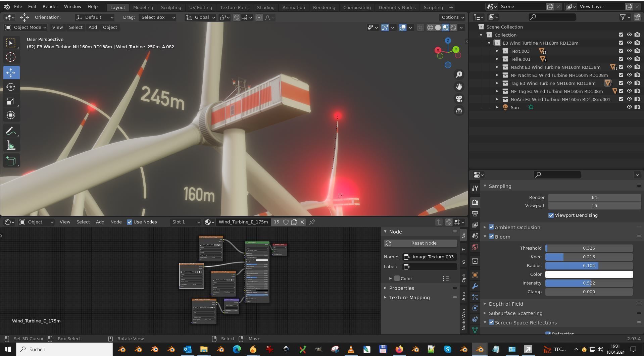Add a new workspace tab
The image size is (644, 356).
[451, 7]
